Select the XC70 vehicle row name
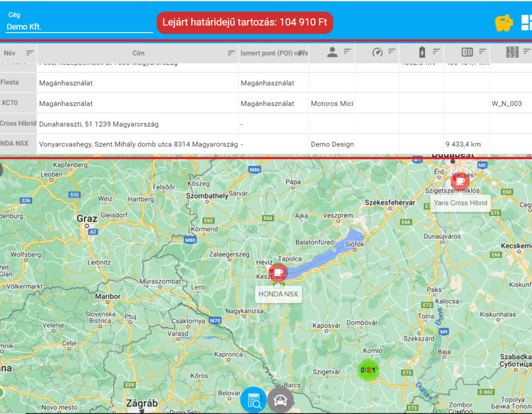 [x=9, y=103]
